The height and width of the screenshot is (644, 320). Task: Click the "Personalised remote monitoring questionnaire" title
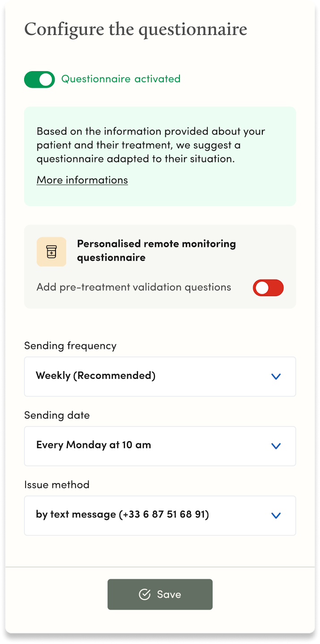156,250
